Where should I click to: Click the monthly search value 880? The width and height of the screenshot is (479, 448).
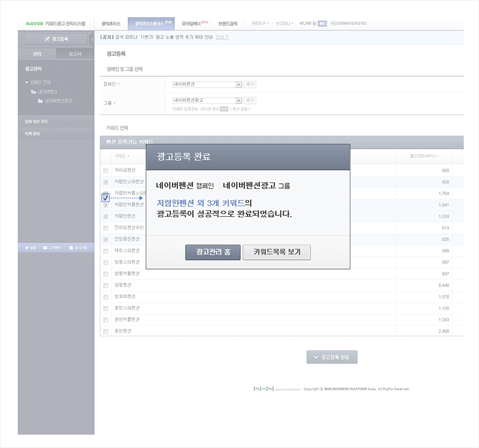pos(445,170)
